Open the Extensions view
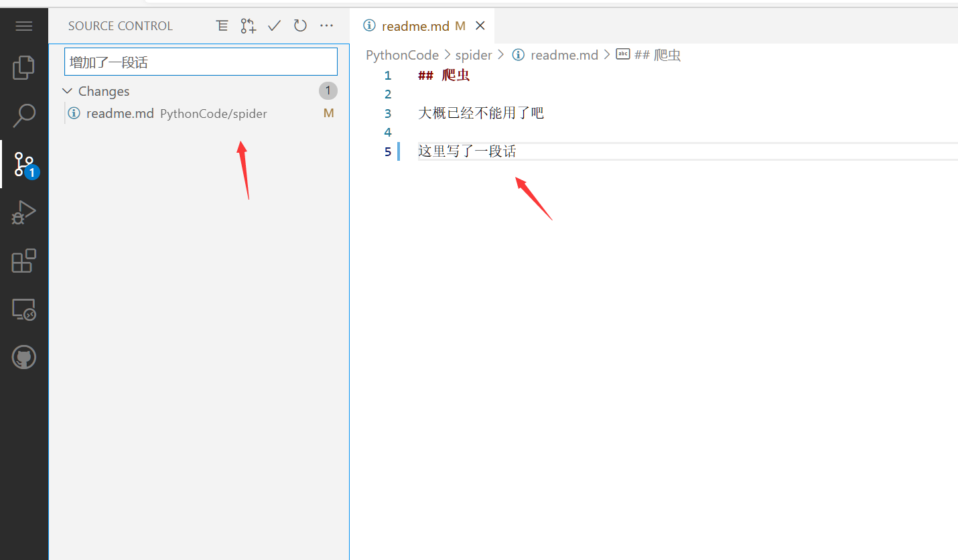Screen dimensions: 958x560 pyautogui.click(x=24, y=261)
